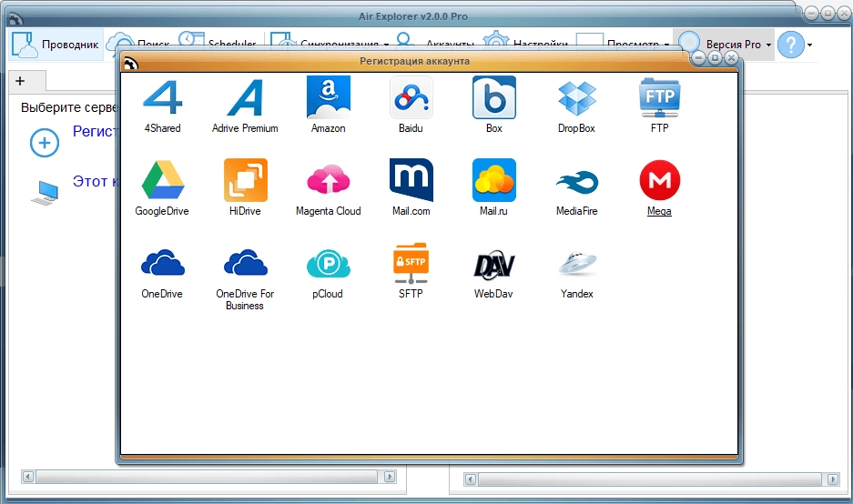Open the Scheduler toolbar item
Image resolution: width=853 pixels, height=504 pixels.
click(x=218, y=44)
